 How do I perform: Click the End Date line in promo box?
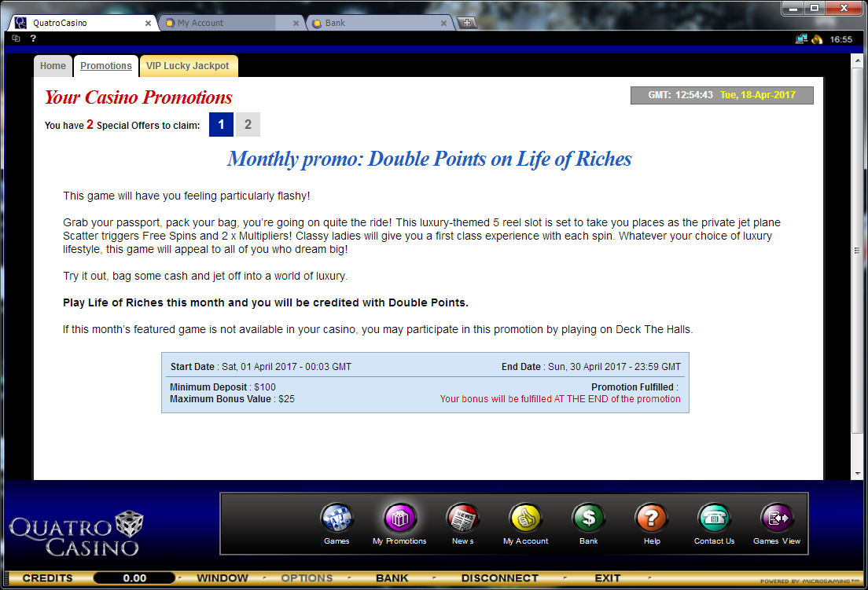591,367
